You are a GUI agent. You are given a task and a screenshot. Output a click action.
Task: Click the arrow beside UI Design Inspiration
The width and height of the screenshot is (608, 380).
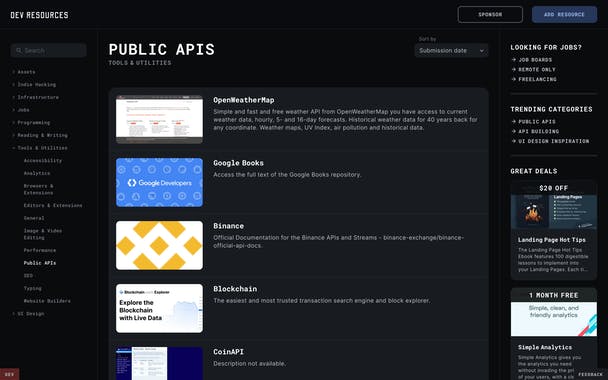pos(514,141)
